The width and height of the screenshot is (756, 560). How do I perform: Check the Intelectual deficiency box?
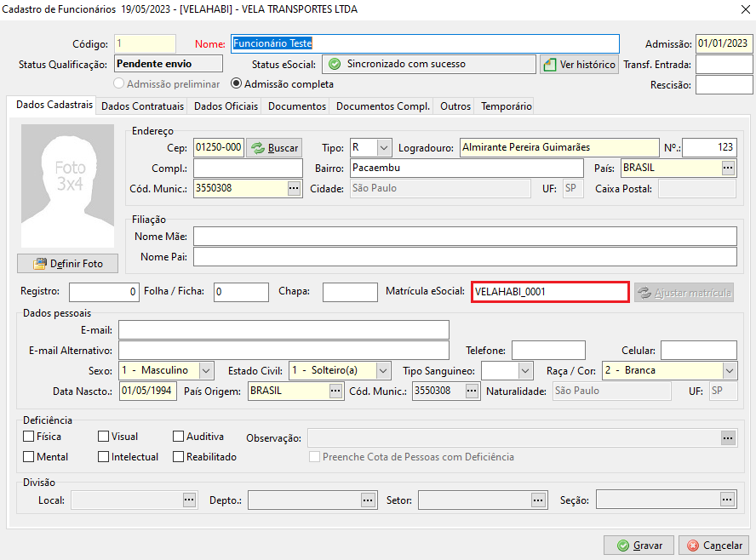pos(103,456)
